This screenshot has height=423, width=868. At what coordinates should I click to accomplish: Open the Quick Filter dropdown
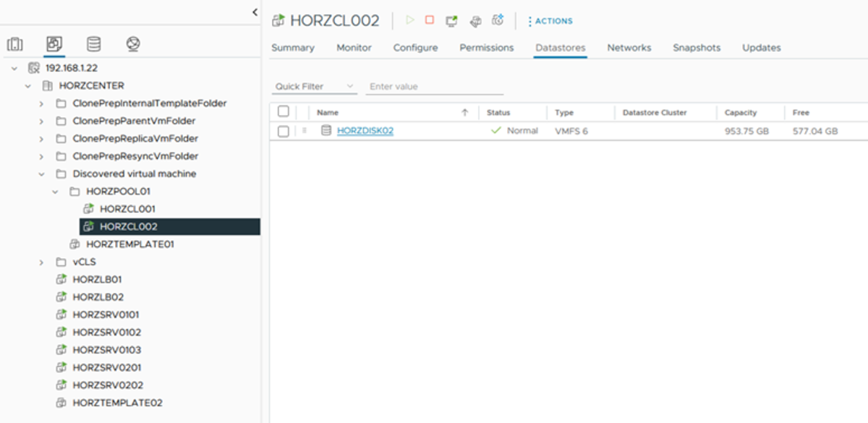[x=315, y=87]
